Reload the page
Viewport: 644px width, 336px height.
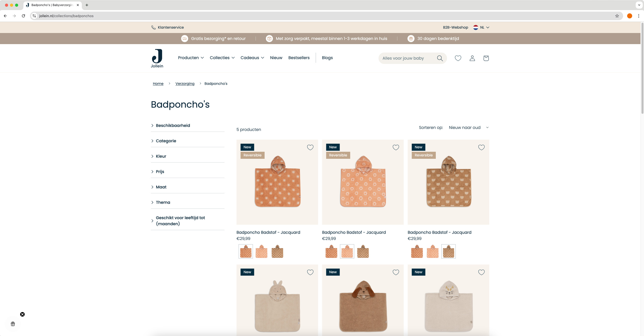[x=23, y=16]
